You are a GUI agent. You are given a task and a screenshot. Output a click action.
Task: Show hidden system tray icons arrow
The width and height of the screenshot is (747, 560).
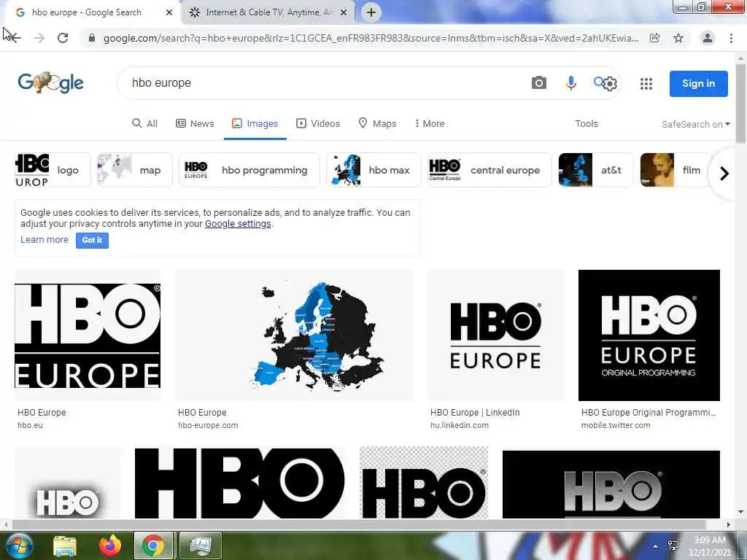tap(656, 545)
